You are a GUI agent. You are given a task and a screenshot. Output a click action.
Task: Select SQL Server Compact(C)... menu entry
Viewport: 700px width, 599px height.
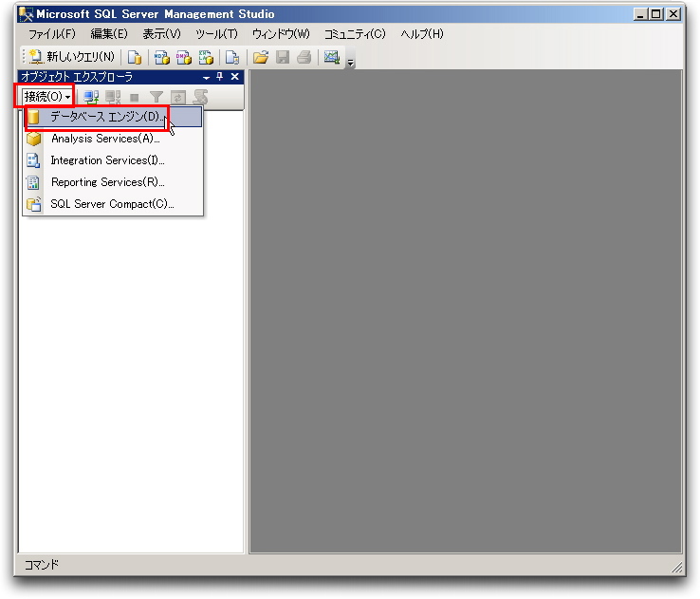pyautogui.click(x=114, y=204)
